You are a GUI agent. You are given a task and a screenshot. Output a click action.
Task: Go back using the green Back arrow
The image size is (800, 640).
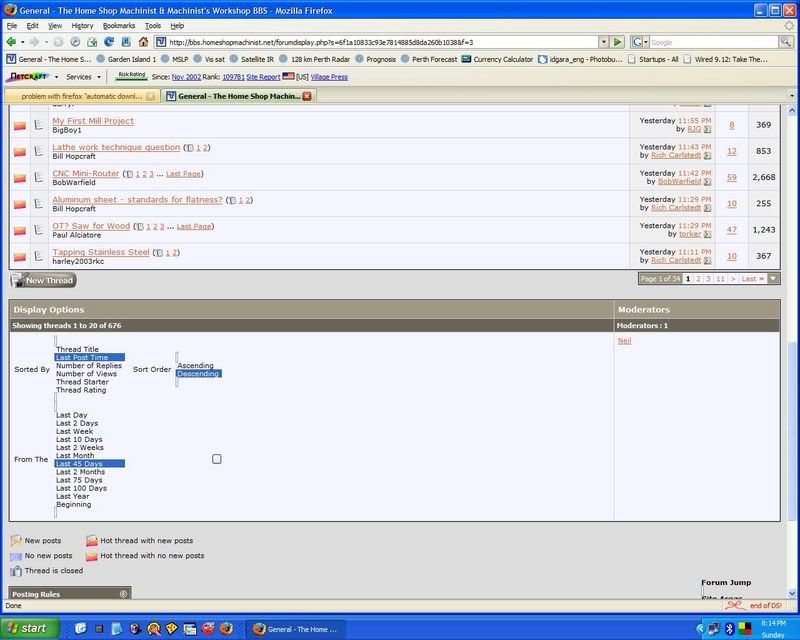tap(11, 42)
